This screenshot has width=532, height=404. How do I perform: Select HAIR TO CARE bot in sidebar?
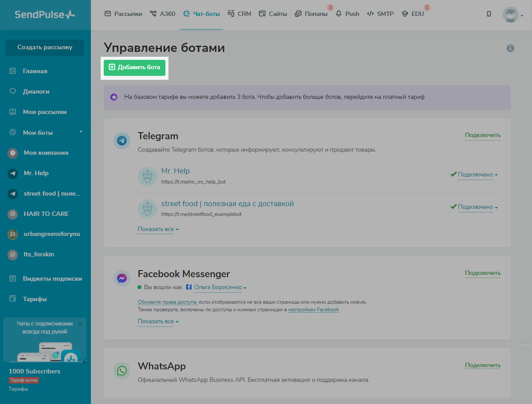45,214
